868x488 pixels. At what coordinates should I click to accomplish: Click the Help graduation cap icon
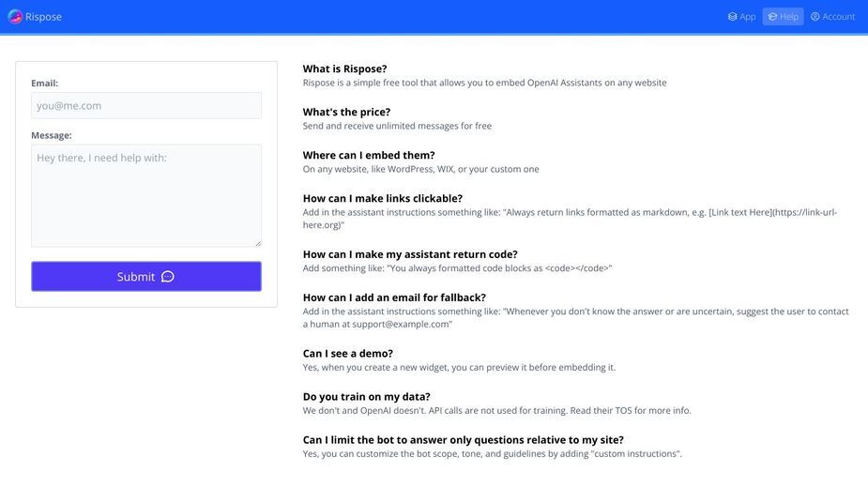772,17
